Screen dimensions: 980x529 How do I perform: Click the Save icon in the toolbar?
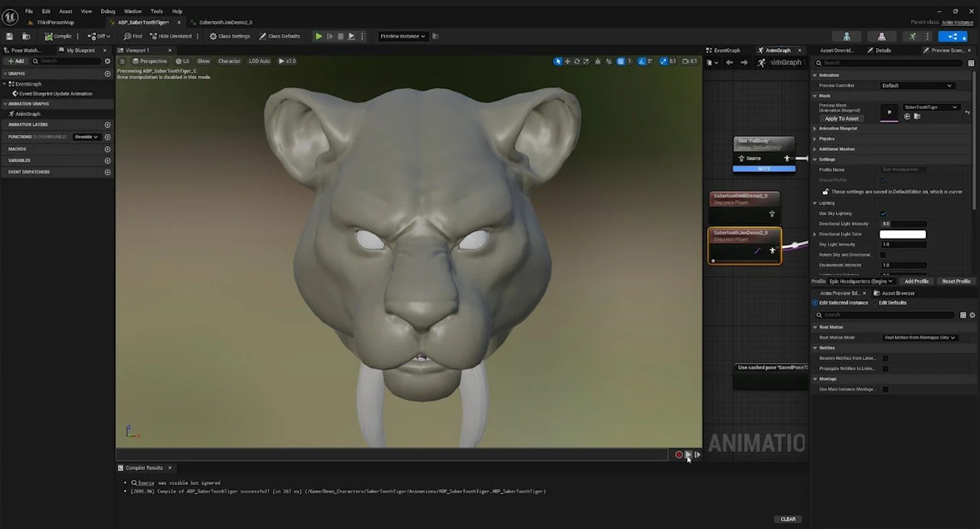click(x=9, y=36)
